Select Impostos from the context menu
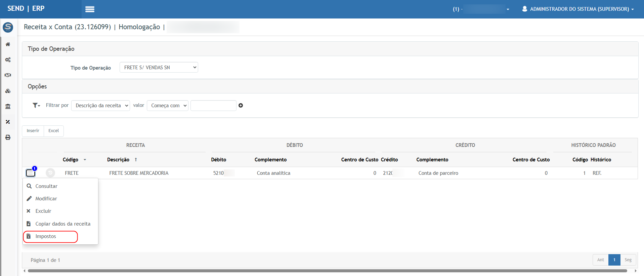 [x=46, y=236]
